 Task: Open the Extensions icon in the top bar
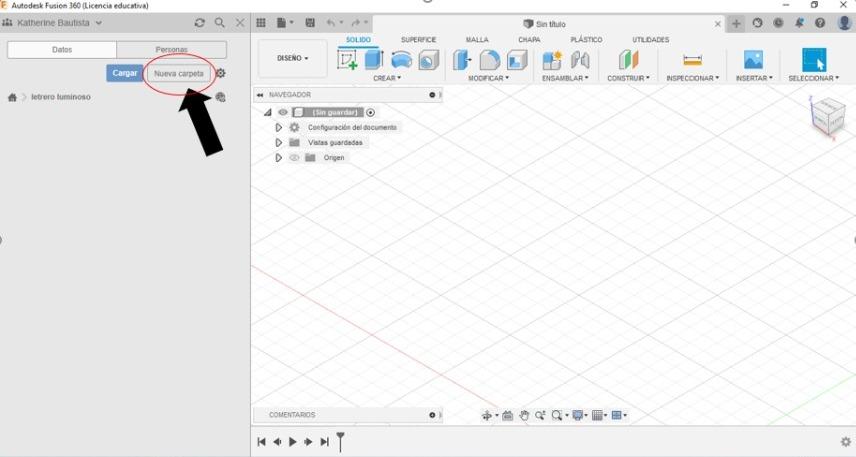tap(757, 23)
